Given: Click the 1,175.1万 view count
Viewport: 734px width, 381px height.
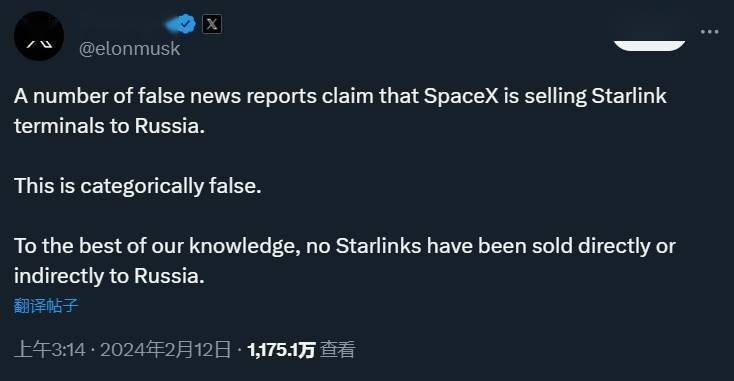Looking at the screenshot, I should pyautogui.click(x=281, y=350).
